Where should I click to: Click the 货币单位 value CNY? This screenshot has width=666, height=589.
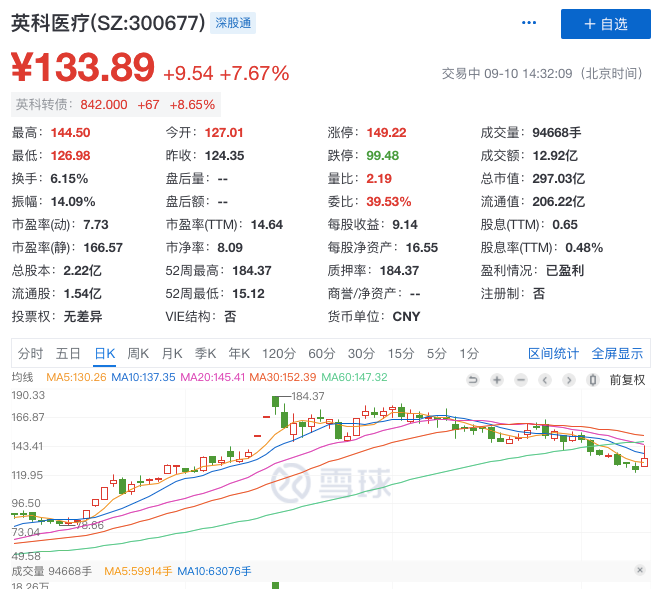click(x=406, y=316)
